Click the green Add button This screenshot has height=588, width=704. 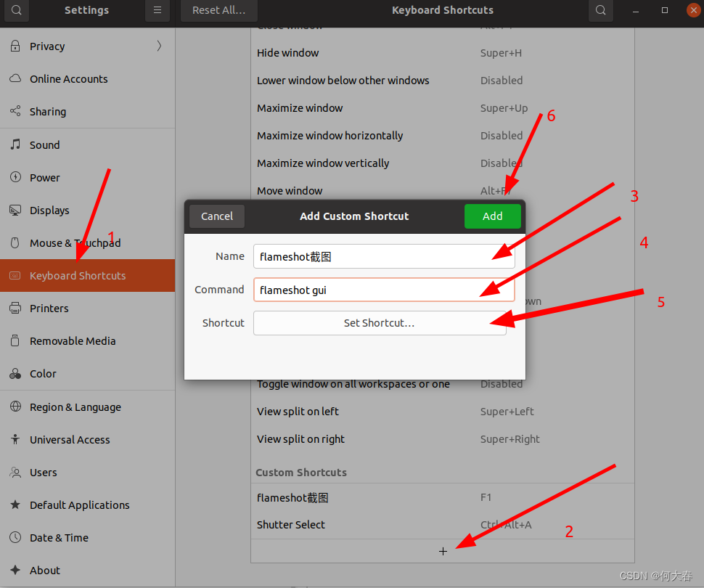(493, 216)
